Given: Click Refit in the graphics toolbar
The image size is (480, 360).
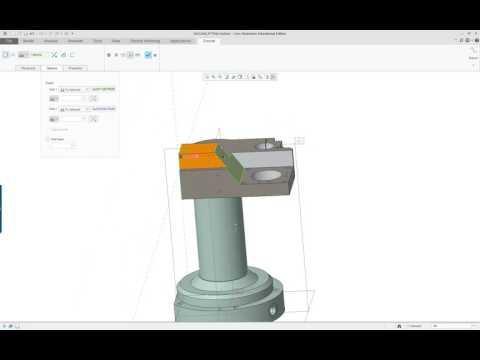Looking at the screenshot, I should tap(207, 77).
